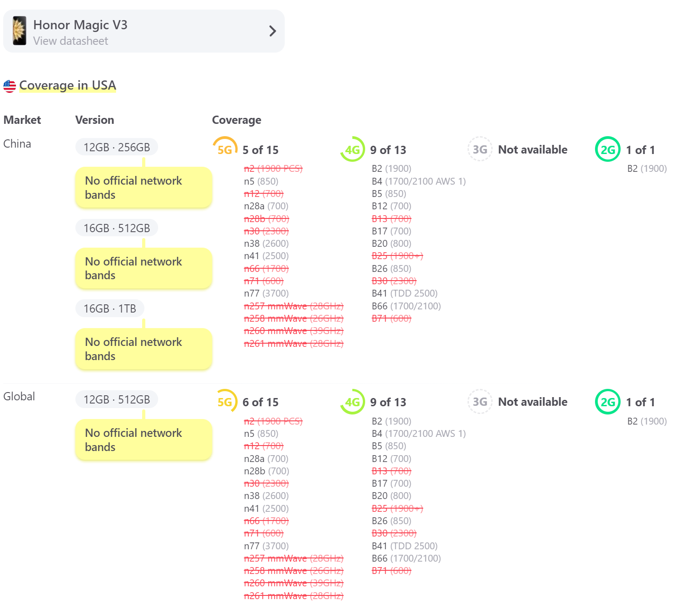
Task: Click the USA flag icon
Action: click(x=10, y=86)
